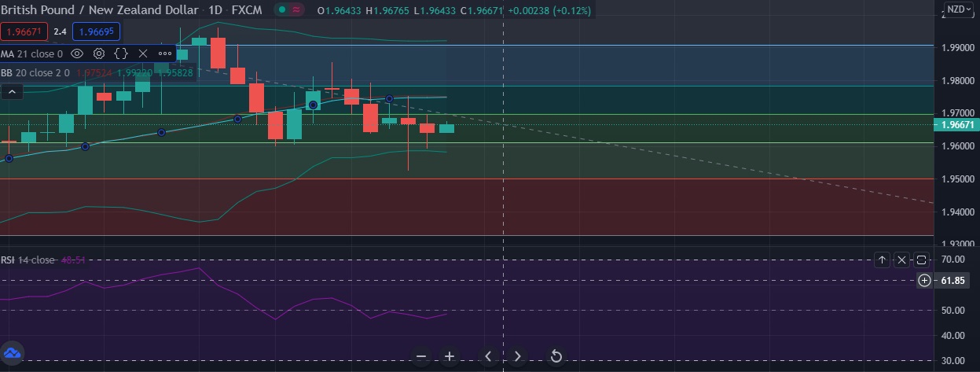This screenshot has height=372, width=980.
Task: Zoom in the chart
Action: pyautogui.click(x=450, y=356)
